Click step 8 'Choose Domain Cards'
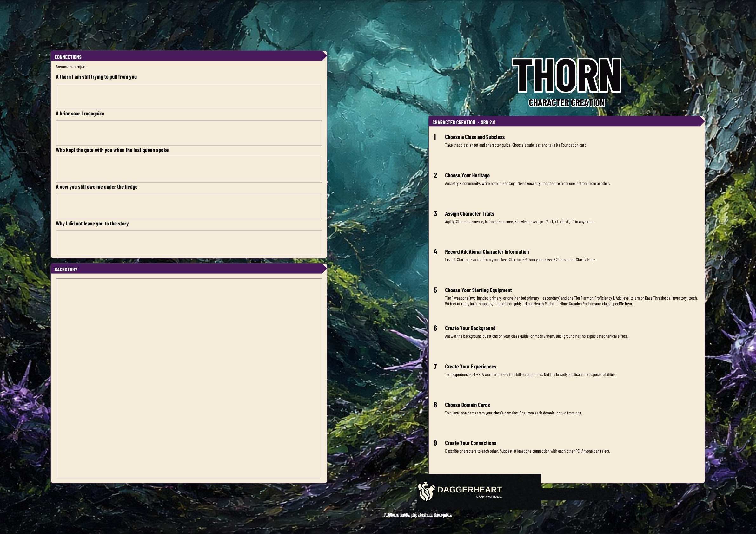 (x=467, y=405)
